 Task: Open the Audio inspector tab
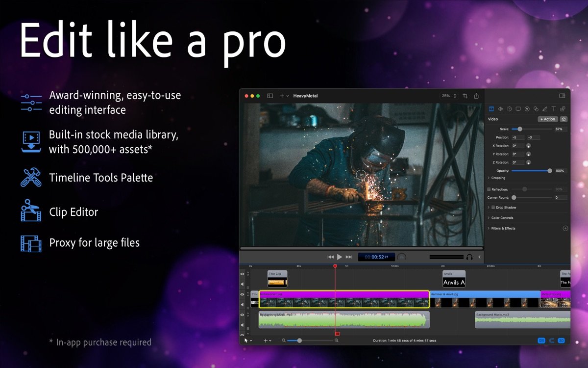(x=500, y=109)
